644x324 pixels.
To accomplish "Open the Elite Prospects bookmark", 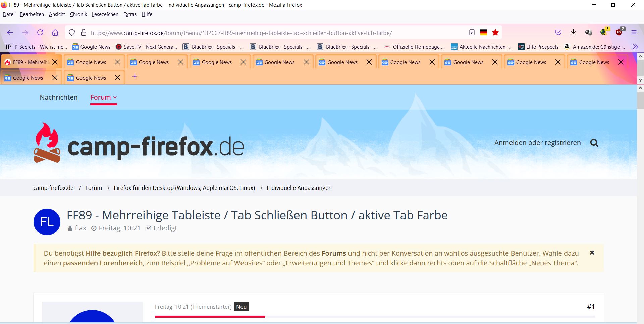I will (x=538, y=47).
